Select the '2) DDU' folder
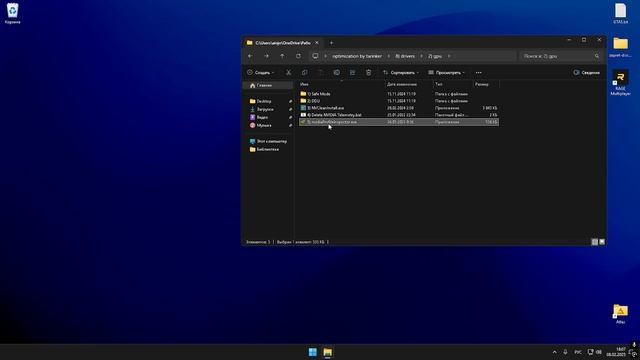This screenshot has height=360, width=640. point(399,101)
